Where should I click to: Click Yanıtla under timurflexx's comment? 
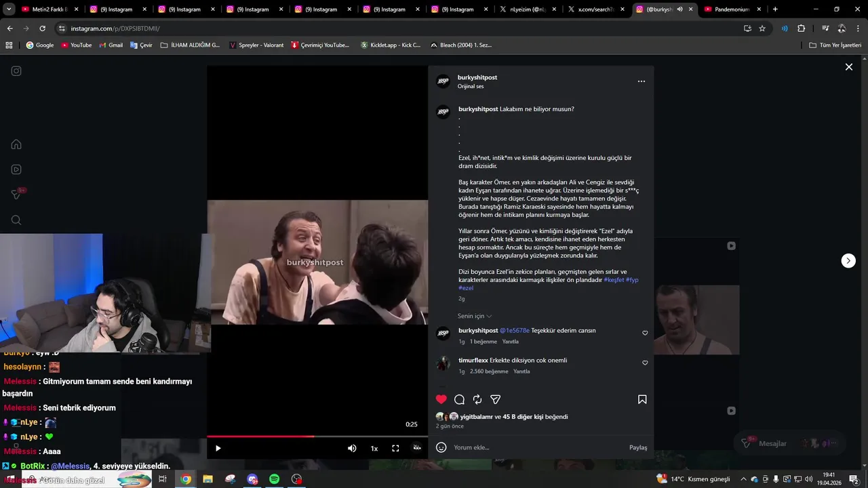click(x=521, y=371)
